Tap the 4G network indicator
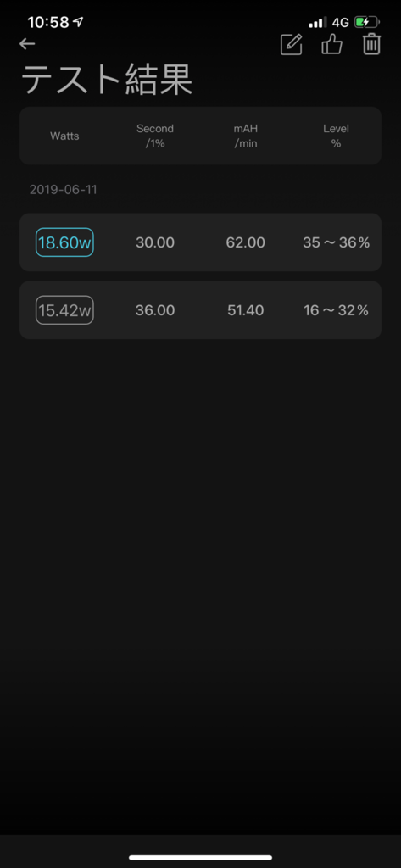This screenshot has height=868, width=401. (x=341, y=23)
